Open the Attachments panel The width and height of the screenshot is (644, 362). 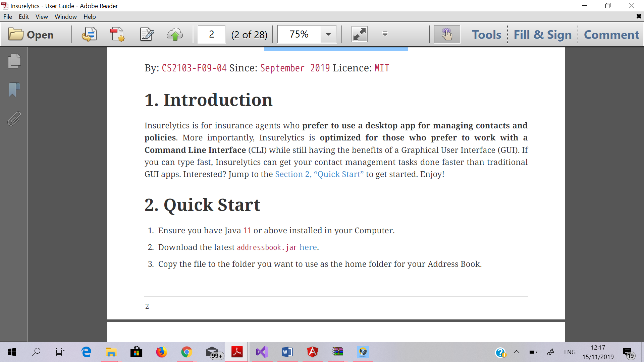(13, 119)
